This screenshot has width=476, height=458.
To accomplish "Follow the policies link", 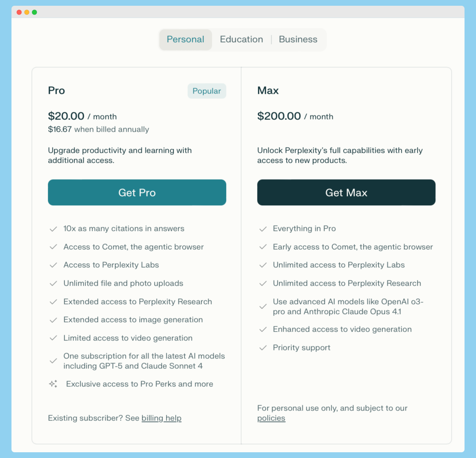I will [271, 418].
